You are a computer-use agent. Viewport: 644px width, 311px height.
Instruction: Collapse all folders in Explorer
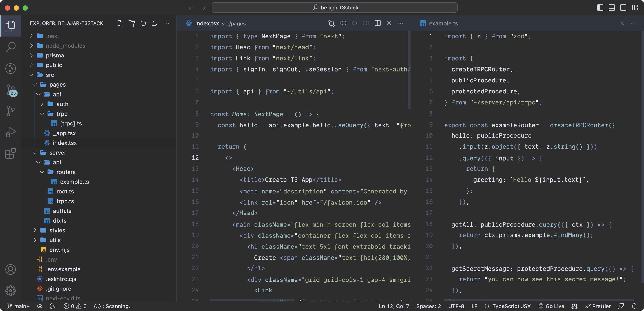coord(154,23)
